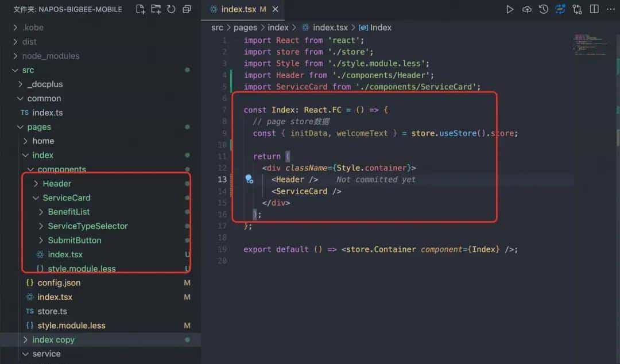Select the index.tsx editor tab
The width and height of the screenshot is (620, 364).
click(x=239, y=9)
